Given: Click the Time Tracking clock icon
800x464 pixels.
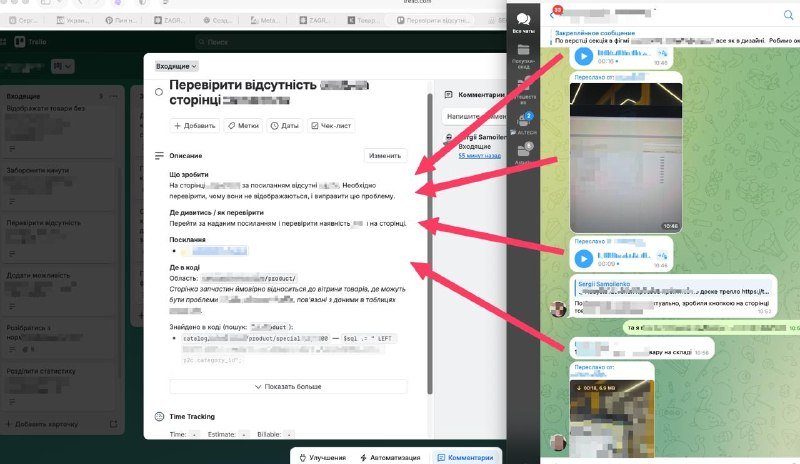Looking at the screenshot, I should (x=159, y=417).
